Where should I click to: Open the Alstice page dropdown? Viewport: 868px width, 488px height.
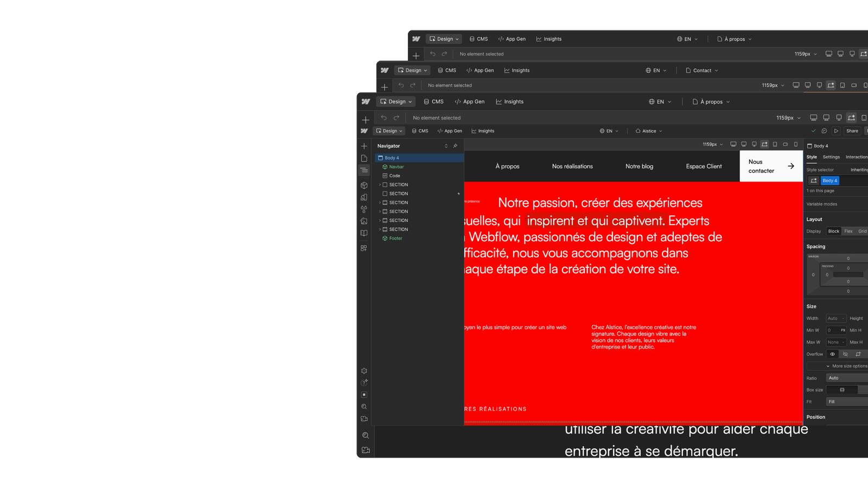click(x=649, y=131)
